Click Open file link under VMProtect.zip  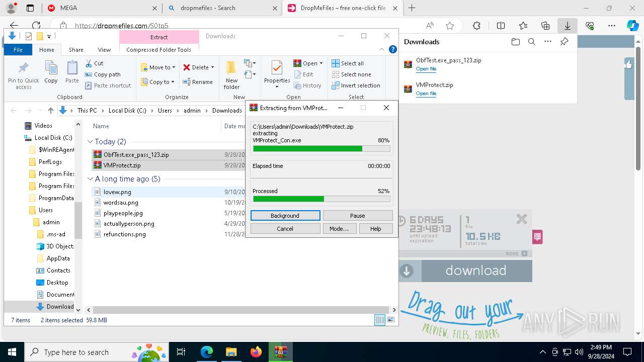point(426,94)
